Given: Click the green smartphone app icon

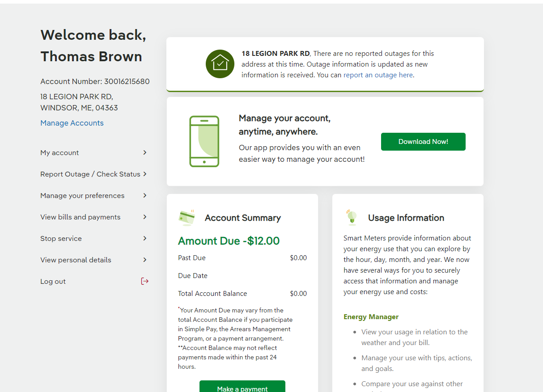Looking at the screenshot, I should coord(204,141).
